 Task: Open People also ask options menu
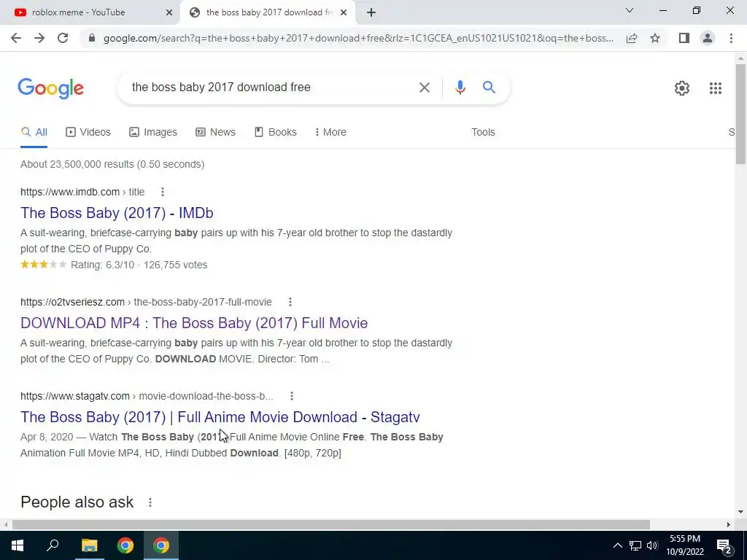(x=150, y=502)
